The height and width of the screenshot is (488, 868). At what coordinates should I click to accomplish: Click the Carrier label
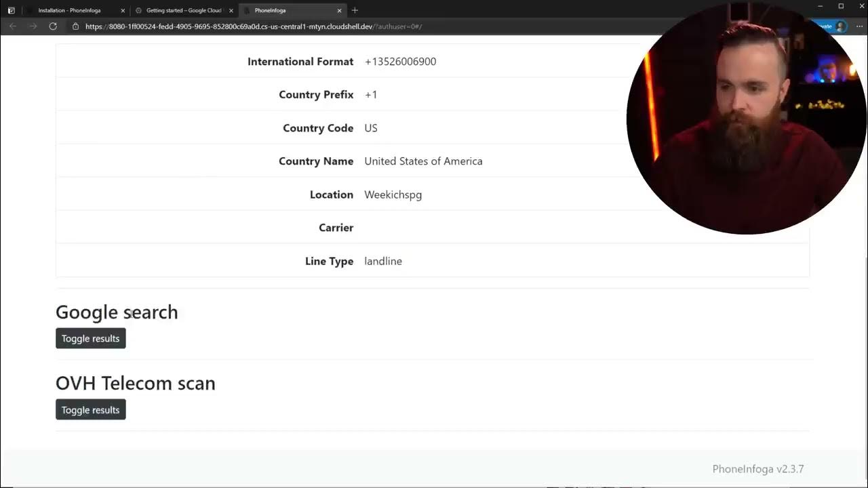tap(336, 228)
